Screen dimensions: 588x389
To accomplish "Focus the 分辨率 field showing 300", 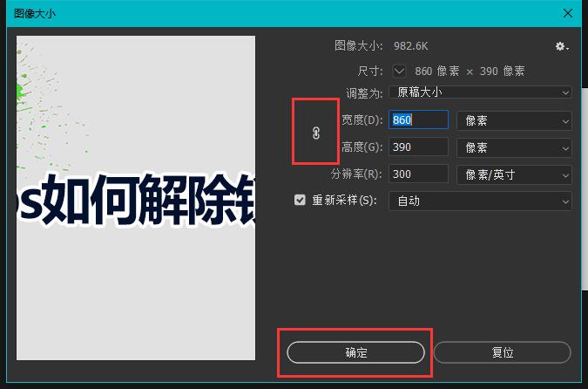I will [418, 174].
